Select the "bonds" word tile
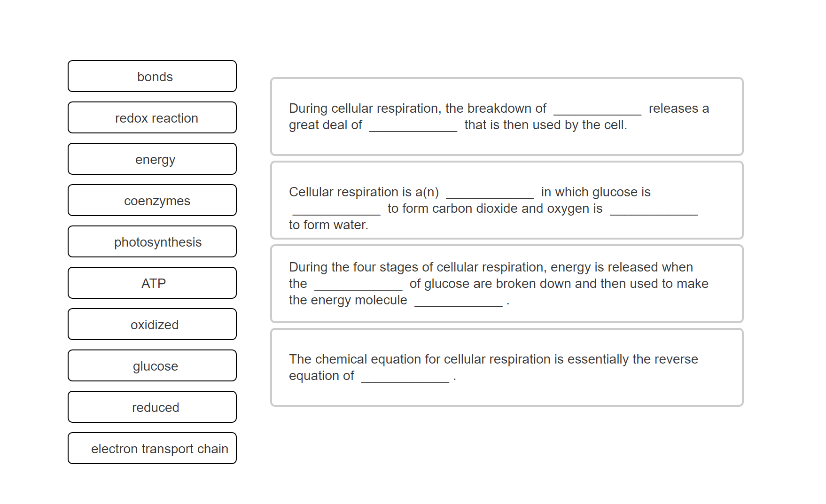The image size is (826, 504). (152, 76)
